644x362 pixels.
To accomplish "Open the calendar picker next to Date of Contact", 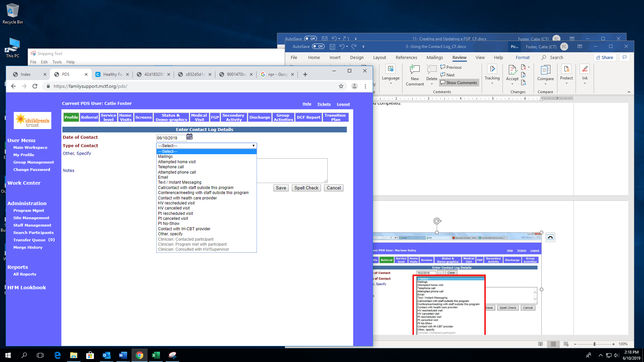I will [190, 137].
